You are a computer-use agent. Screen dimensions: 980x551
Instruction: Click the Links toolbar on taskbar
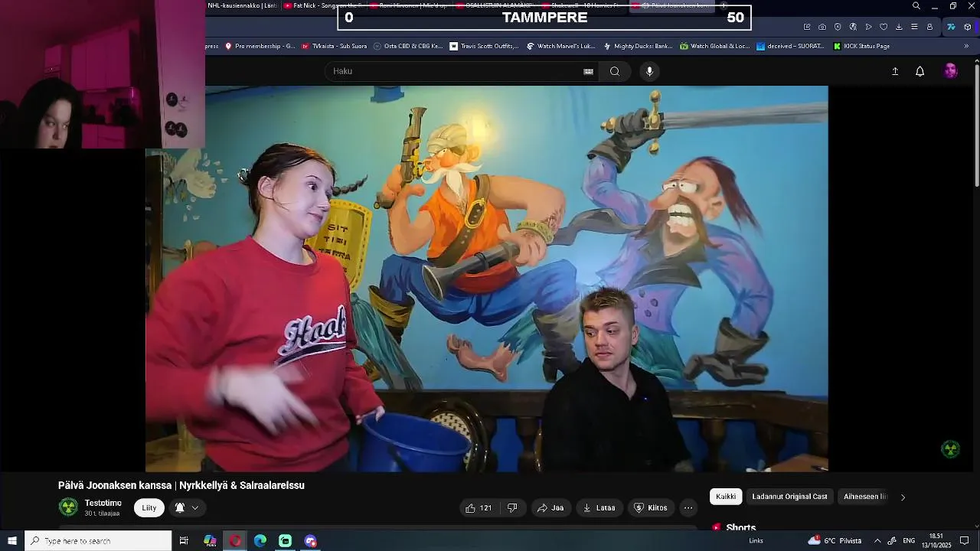click(x=756, y=541)
